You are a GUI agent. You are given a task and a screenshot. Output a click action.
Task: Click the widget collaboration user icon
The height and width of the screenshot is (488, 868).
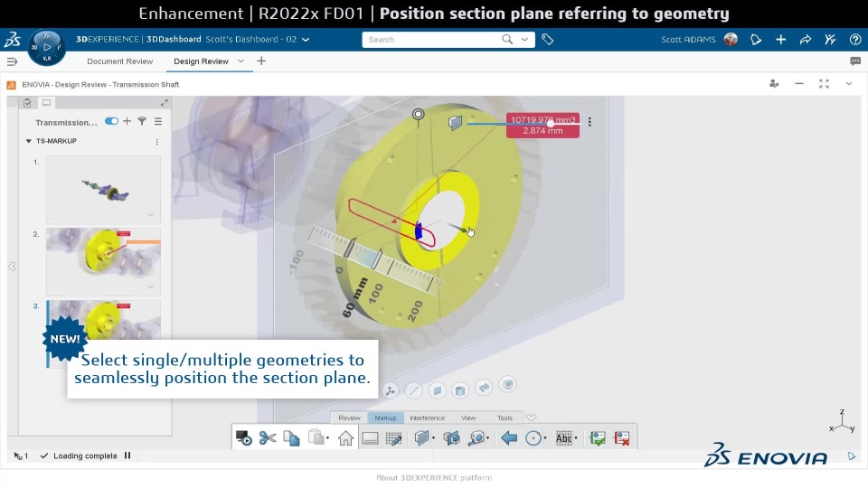(x=774, y=83)
